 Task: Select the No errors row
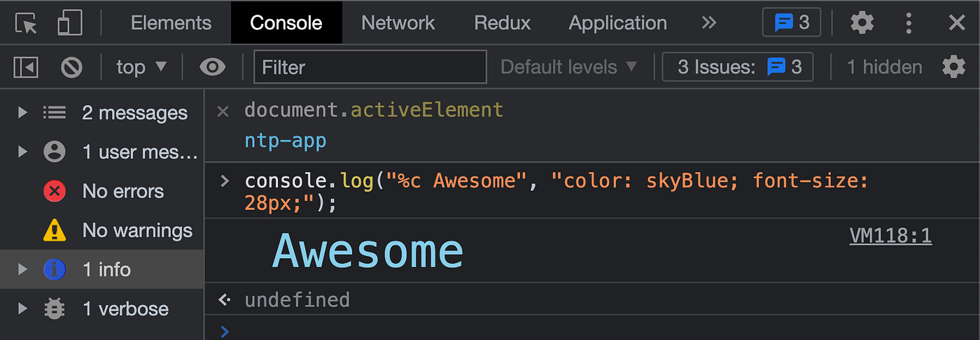click(102, 191)
